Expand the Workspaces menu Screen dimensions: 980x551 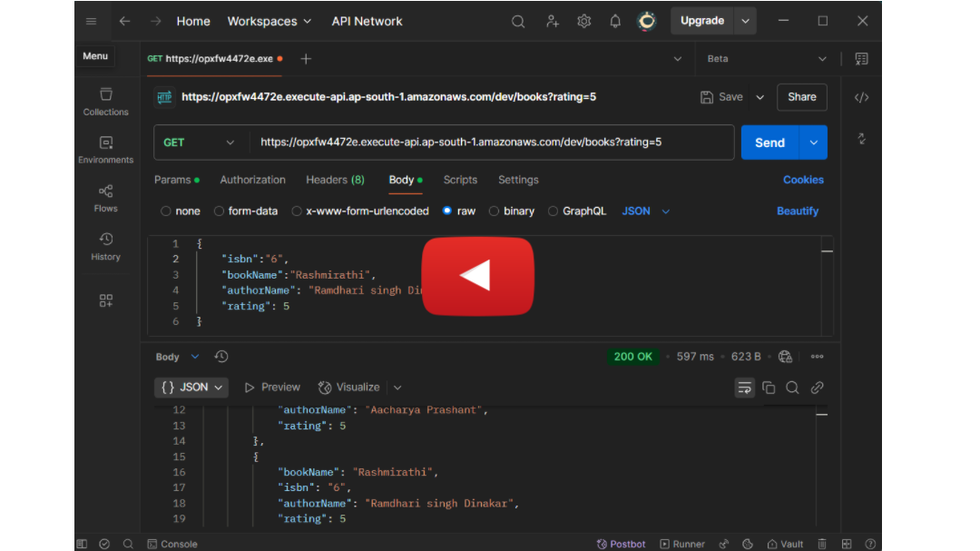269,21
